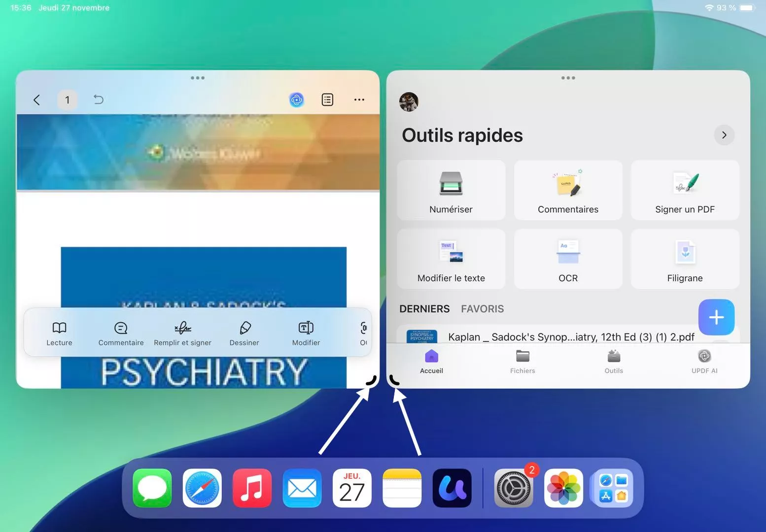
Task: Select the Commentaire tool
Action: click(121, 333)
